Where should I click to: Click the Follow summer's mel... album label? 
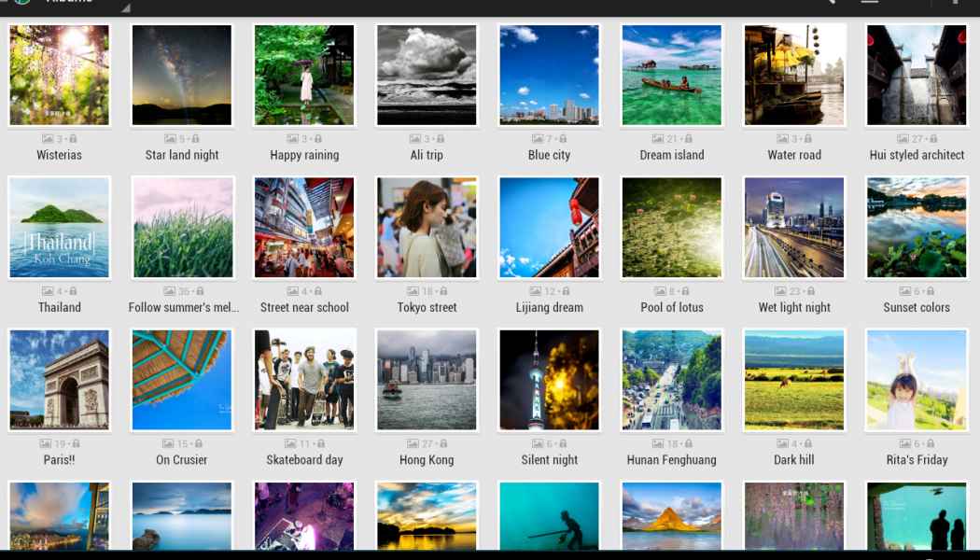point(183,307)
